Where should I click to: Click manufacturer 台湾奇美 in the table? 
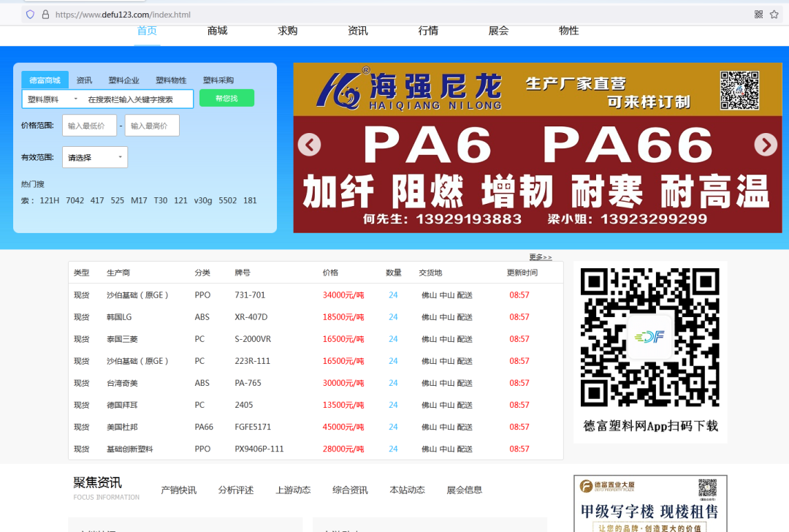pyautogui.click(x=122, y=383)
